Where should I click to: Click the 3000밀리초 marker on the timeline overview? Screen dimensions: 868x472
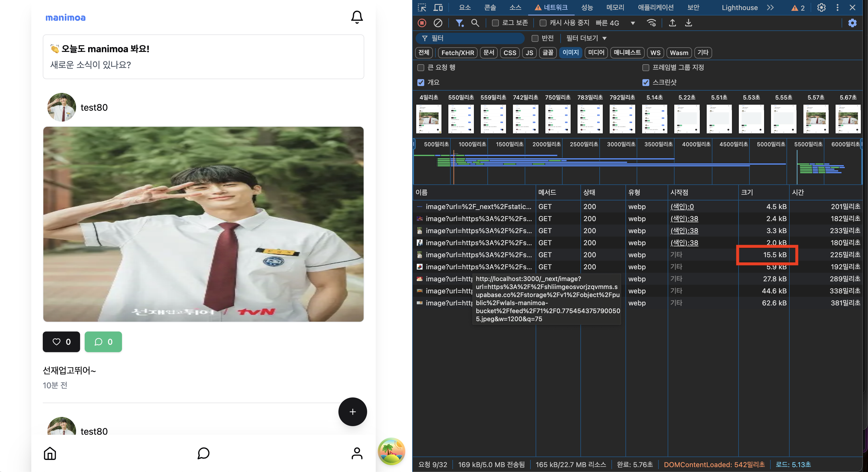tap(621, 144)
